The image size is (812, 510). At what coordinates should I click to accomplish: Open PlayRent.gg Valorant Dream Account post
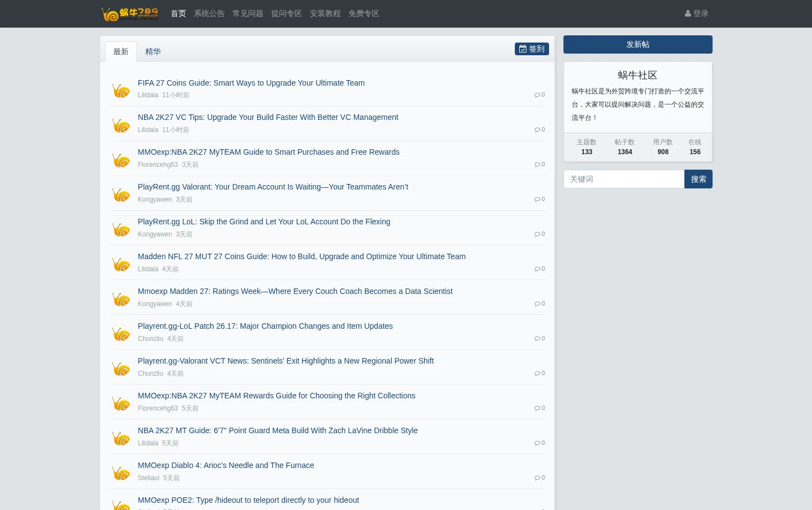coord(273,187)
